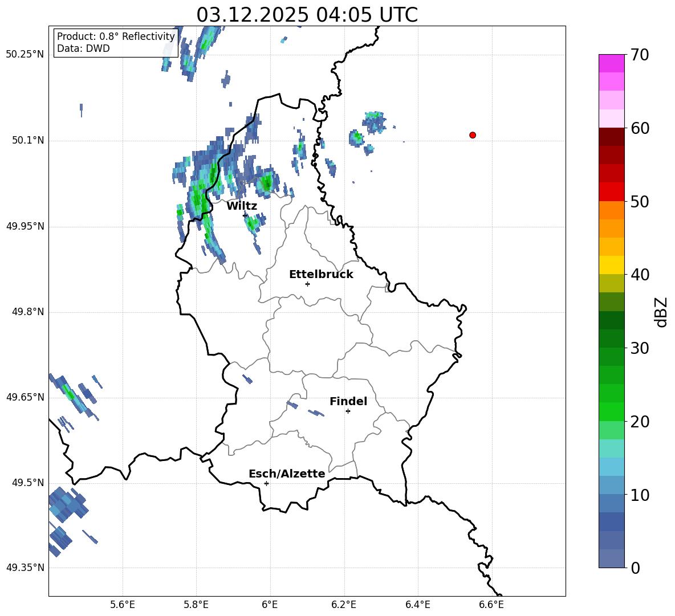Viewport: 675px width, 616px height.
Task: Click the Findel station cross marker
Action: [348, 411]
